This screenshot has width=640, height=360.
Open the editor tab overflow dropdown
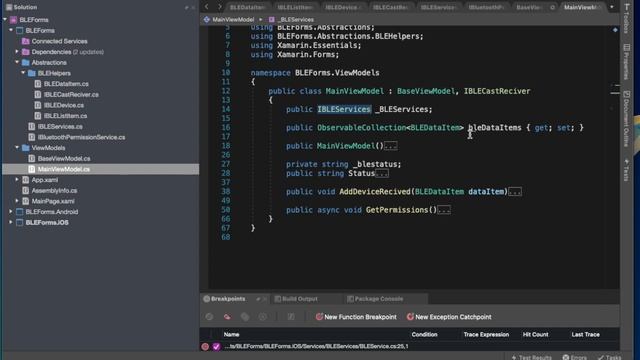point(612,7)
